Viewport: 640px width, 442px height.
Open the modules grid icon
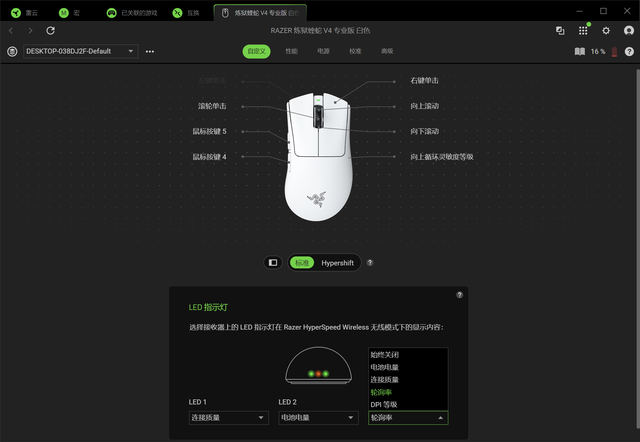click(x=583, y=31)
